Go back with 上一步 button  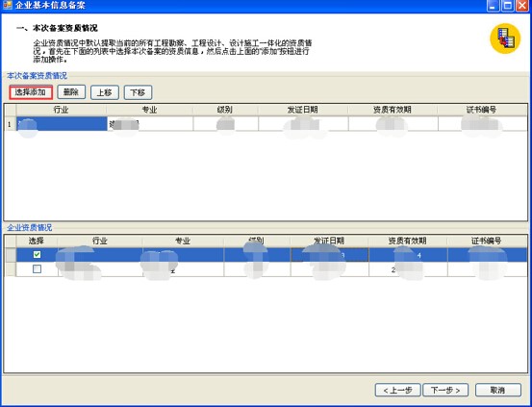(x=397, y=390)
